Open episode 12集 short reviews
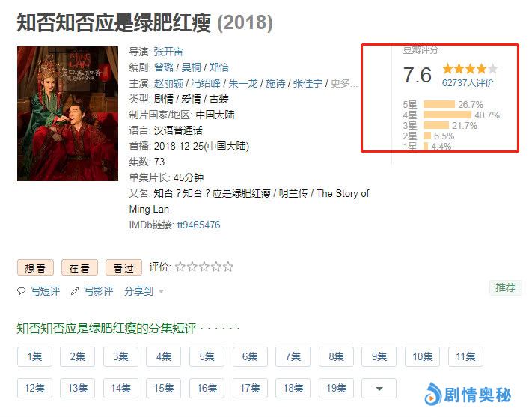532x417 pixels. point(34,388)
